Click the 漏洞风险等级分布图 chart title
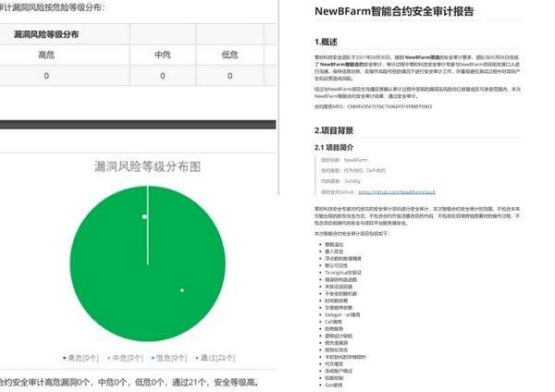 pyautogui.click(x=148, y=166)
